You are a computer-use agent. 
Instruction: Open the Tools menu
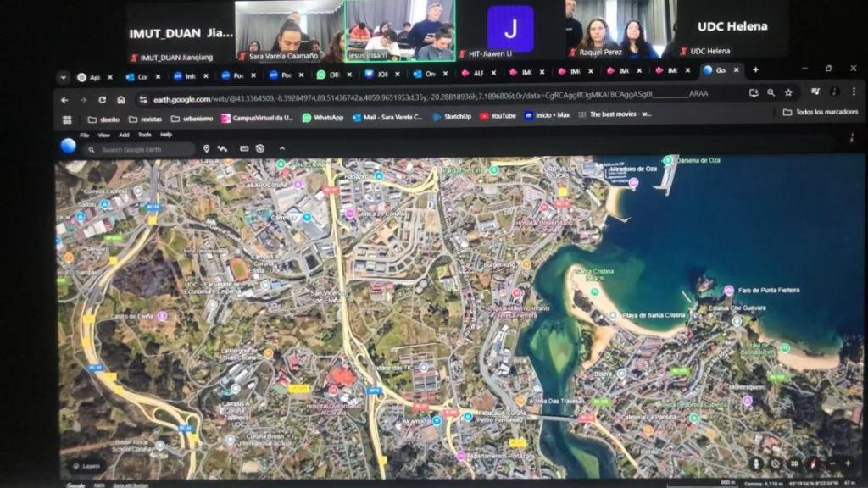point(145,135)
